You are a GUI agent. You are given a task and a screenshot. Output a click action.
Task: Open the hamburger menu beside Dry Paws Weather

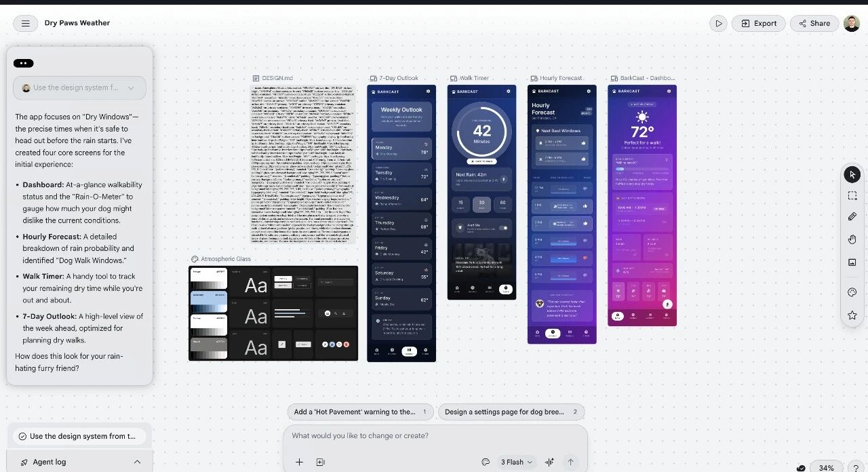pos(25,23)
